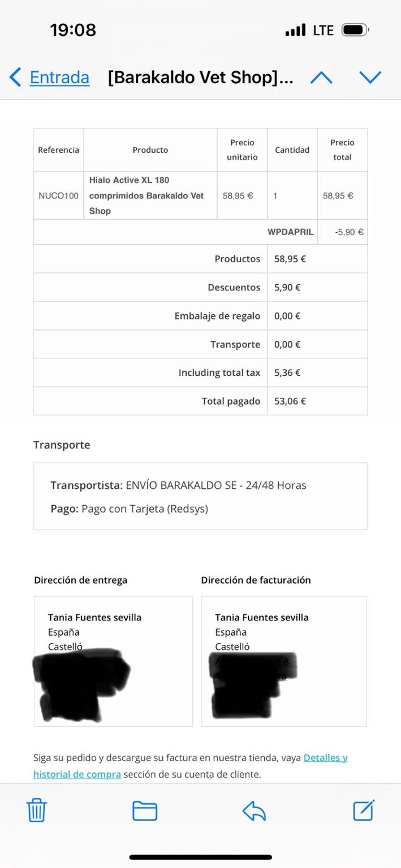
Task: Tap the email subject Barakaldo Vet Shop
Action: [200, 77]
